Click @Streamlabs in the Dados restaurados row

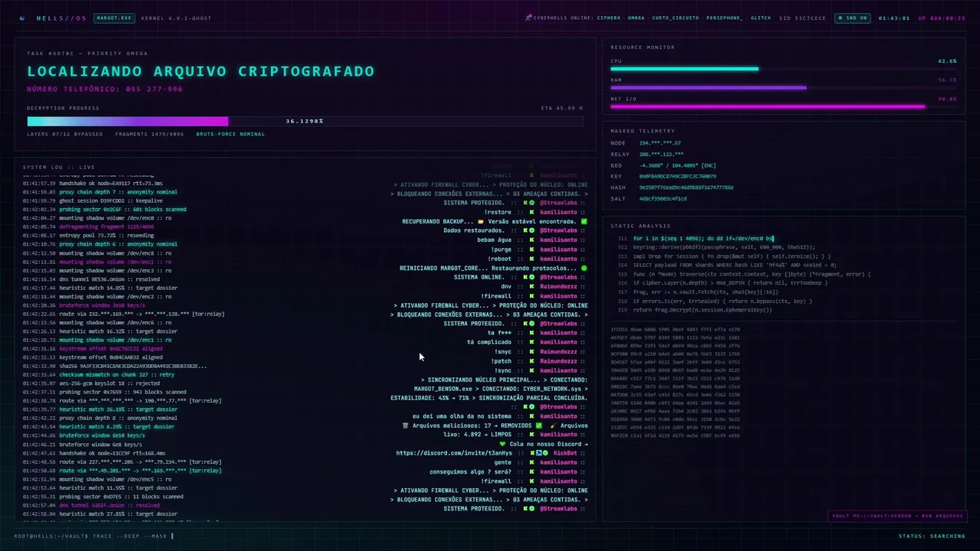(x=558, y=230)
